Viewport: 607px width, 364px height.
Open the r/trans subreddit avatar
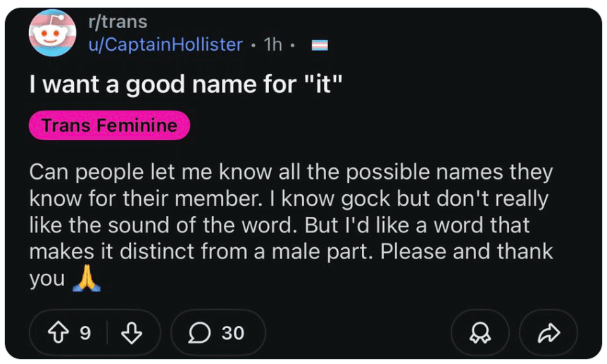51,33
